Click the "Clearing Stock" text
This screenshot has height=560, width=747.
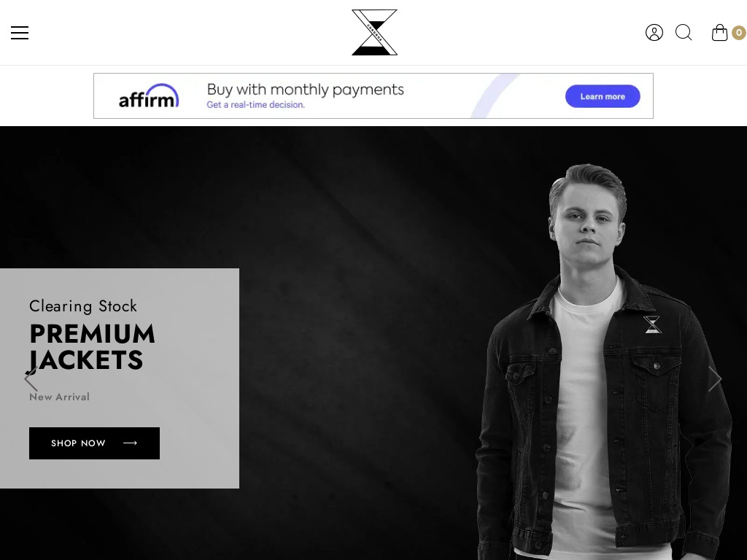[x=83, y=306]
